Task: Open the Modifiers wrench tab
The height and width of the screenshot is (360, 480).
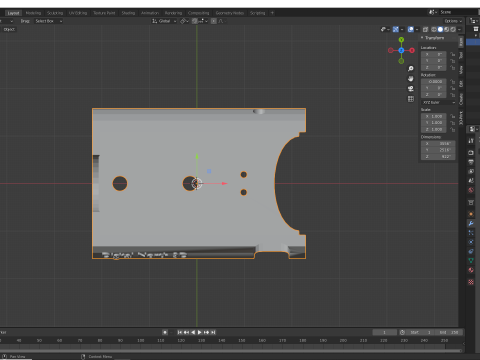Action: click(x=471, y=223)
